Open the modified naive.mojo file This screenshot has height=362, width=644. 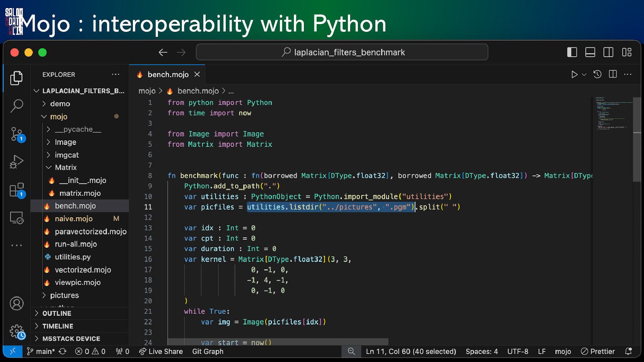pos(80,218)
